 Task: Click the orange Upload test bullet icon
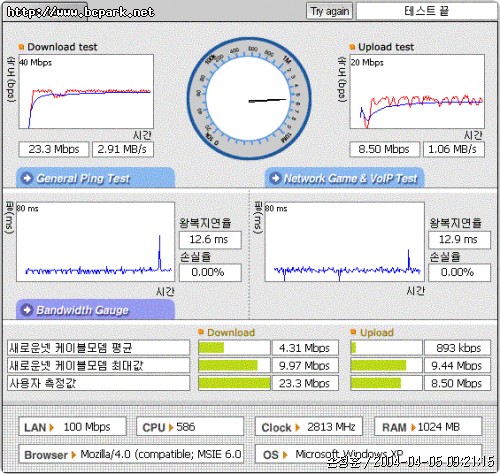tap(352, 47)
